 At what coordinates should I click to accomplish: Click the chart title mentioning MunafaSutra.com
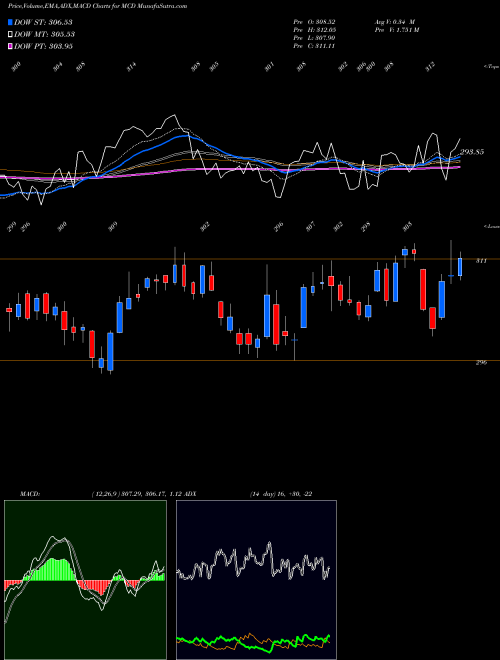point(98,6)
